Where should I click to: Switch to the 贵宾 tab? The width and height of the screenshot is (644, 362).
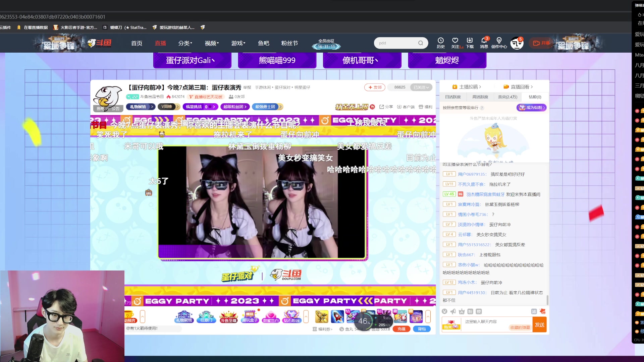pos(507,97)
